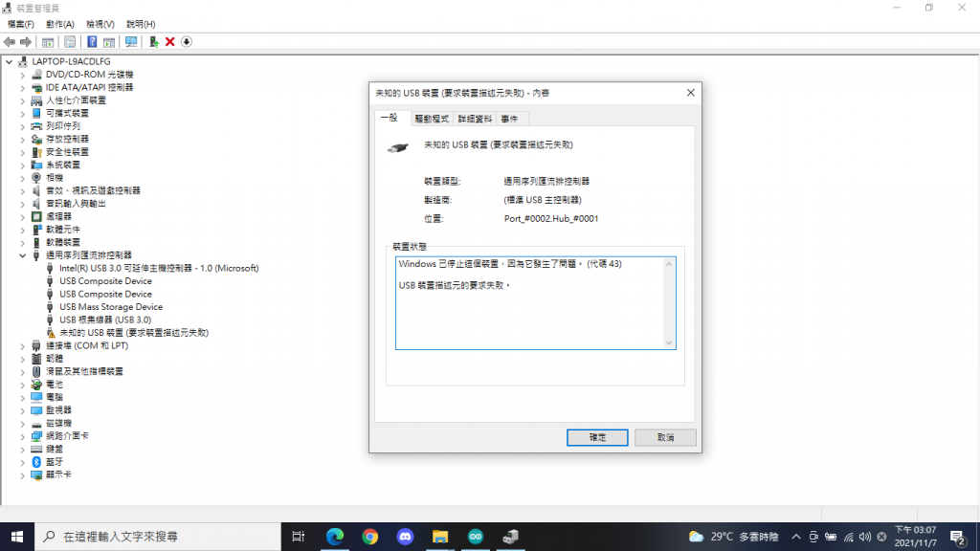Expand the 顯示卡 node
The image size is (980, 551).
click(x=23, y=474)
